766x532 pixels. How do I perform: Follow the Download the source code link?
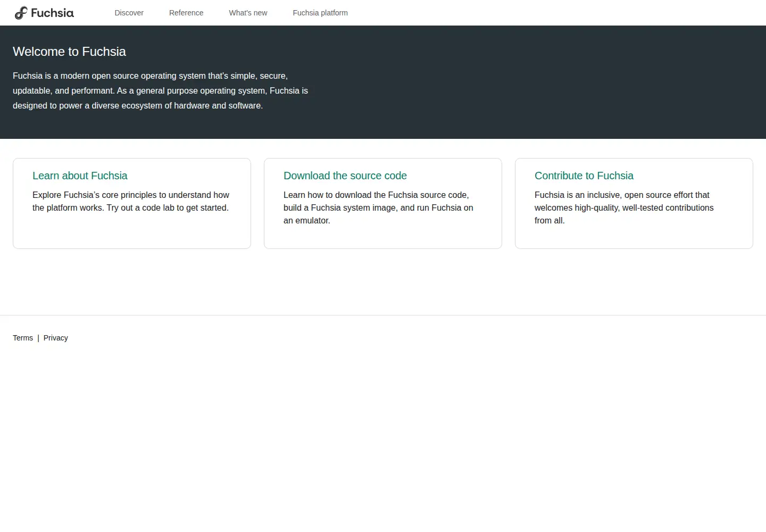pos(345,176)
